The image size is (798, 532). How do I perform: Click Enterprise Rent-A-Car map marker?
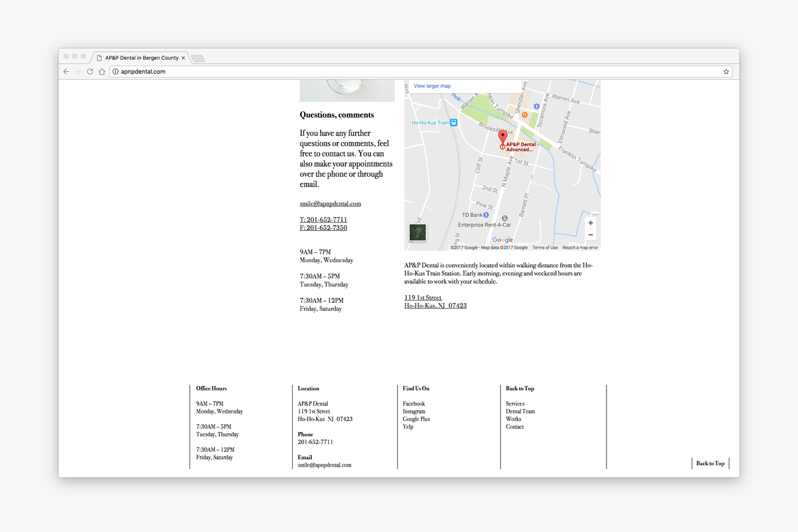(x=504, y=218)
